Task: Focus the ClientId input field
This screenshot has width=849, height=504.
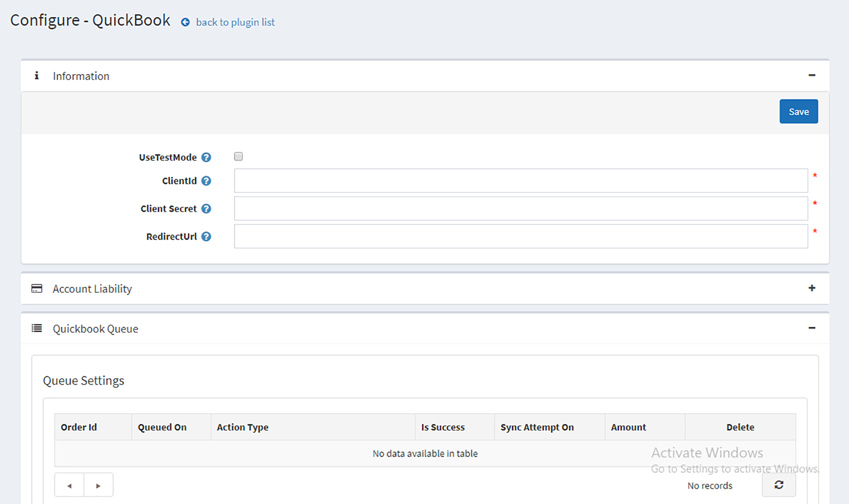Action: point(521,180)
